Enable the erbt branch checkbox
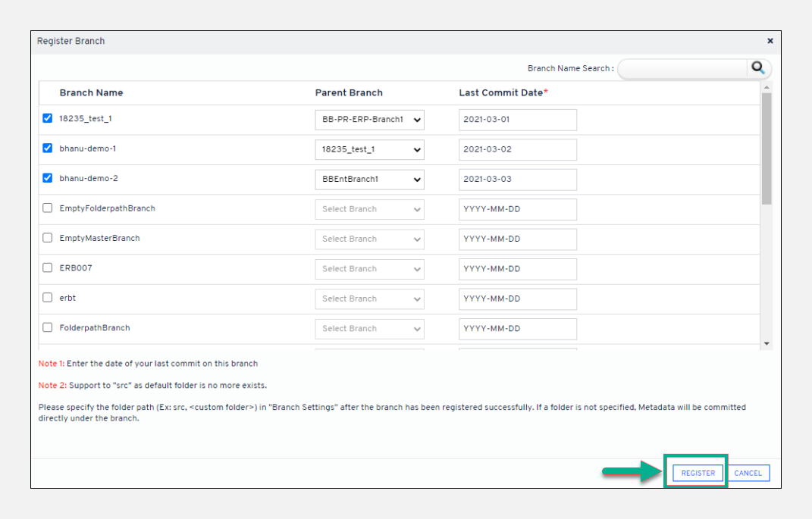This screenshot has width=812, height=519. click(x=48, y=298)
